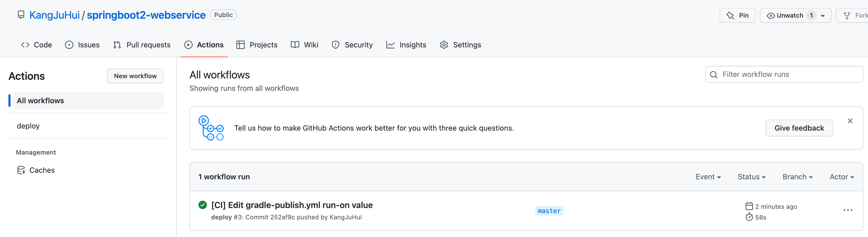The height and width of the screenshot is (237, 868).
Task: Select the Actions tab
Action: (x=204, y=45)
